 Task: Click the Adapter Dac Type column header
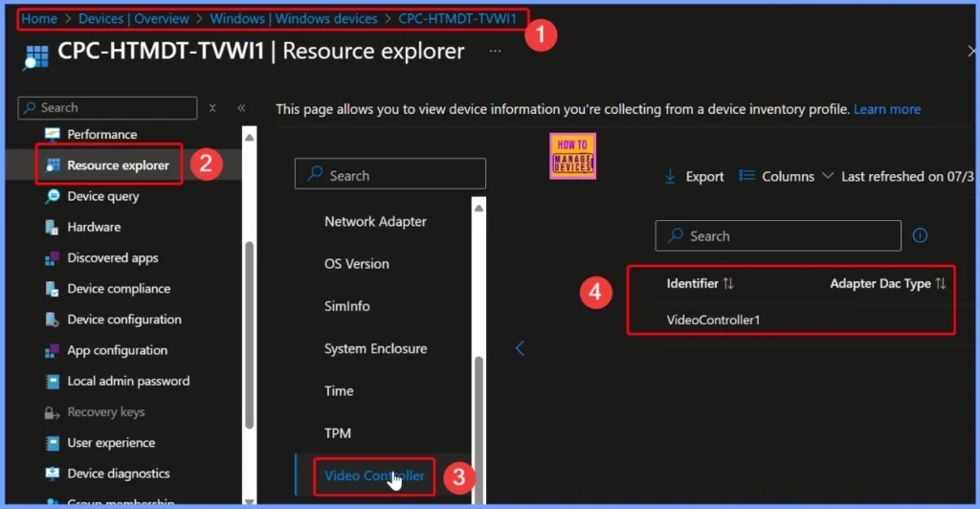pos(880,283)
